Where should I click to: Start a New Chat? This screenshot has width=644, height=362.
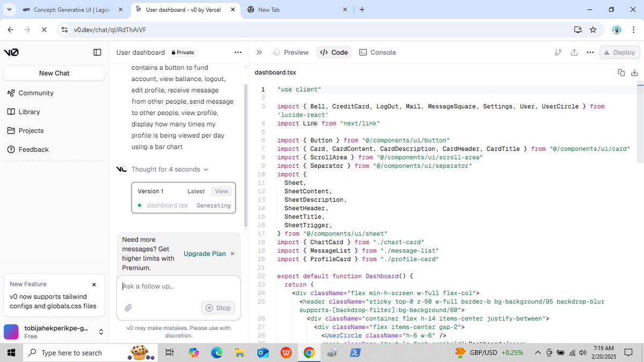[x=54, y=73]
